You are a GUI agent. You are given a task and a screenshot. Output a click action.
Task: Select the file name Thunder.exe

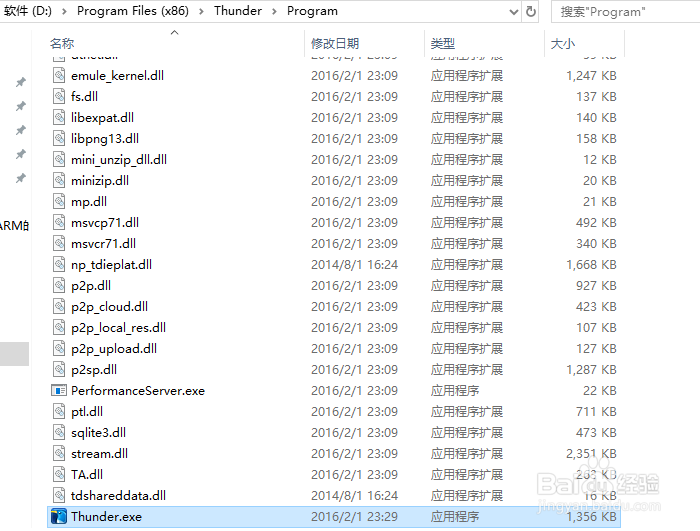pos(106,517)
